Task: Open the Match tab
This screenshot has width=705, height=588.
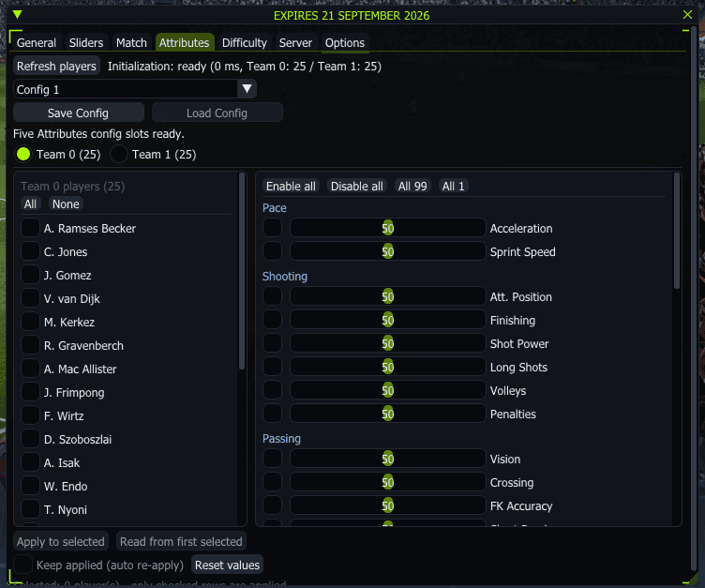Action: [x=131, y=43]
